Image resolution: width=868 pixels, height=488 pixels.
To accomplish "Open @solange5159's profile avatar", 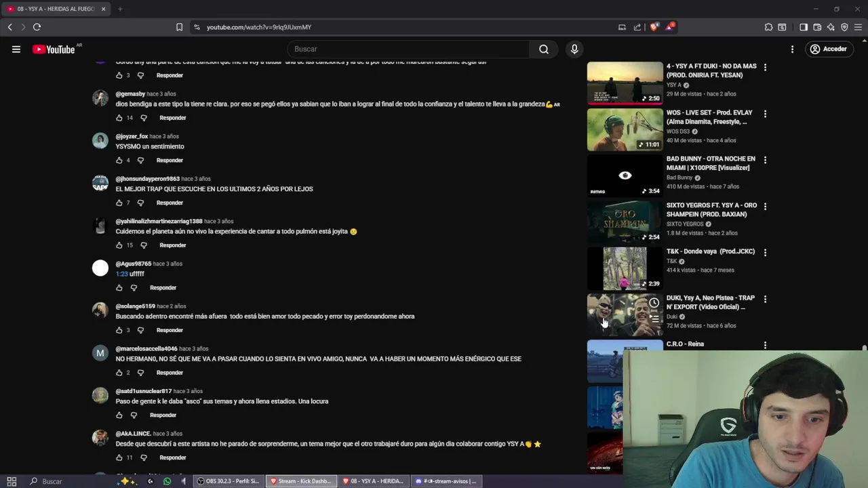I will pyautogui.click(x=100, y=310).
